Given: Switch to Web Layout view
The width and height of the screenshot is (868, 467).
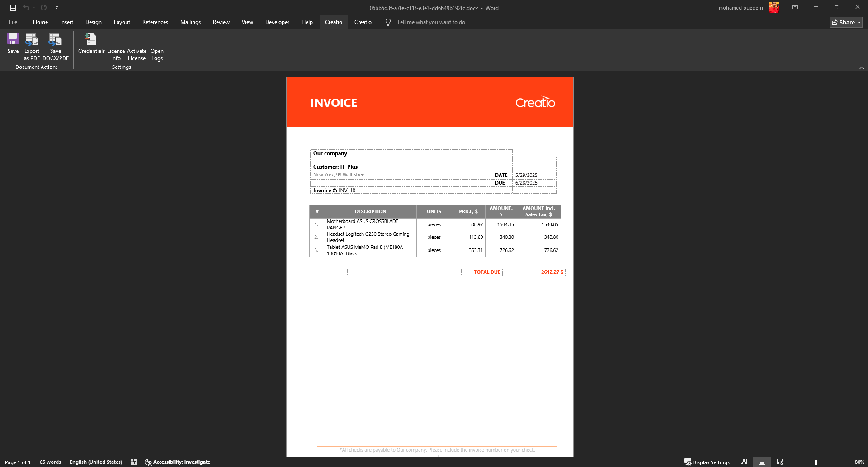Looking at the screenshot, I should point(780,462).
